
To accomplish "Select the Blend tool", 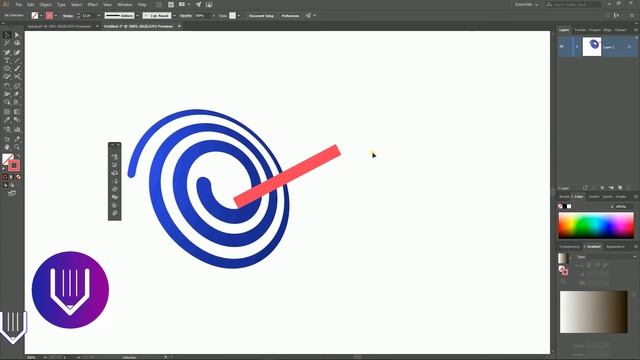I will tap(17, 120).
